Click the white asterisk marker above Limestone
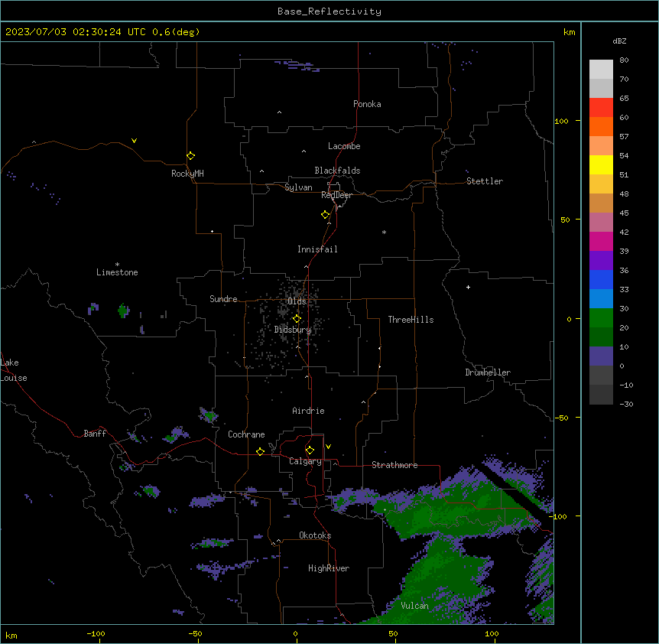This screenshot has height=644, width=659. point(117,265)
